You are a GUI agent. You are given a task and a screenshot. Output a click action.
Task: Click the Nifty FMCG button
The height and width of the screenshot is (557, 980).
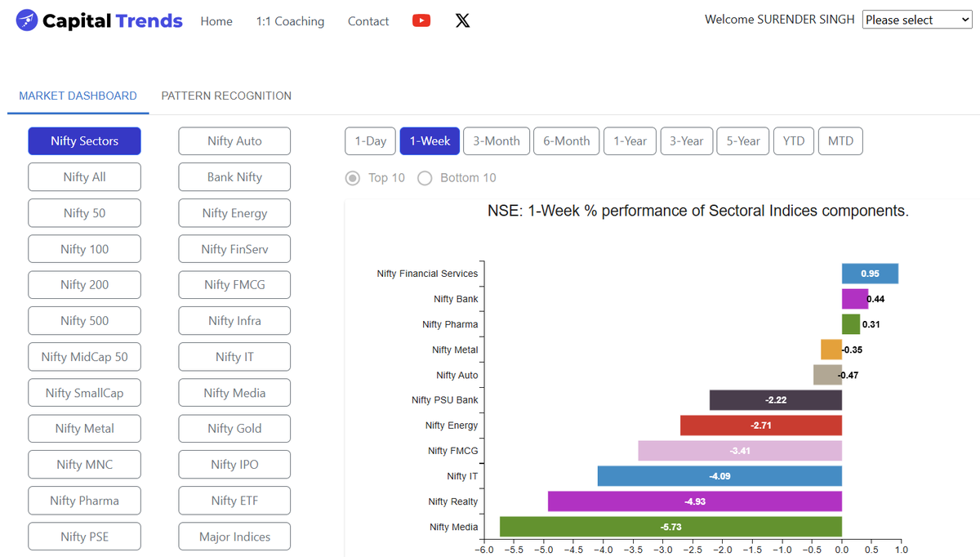(234, 285)
